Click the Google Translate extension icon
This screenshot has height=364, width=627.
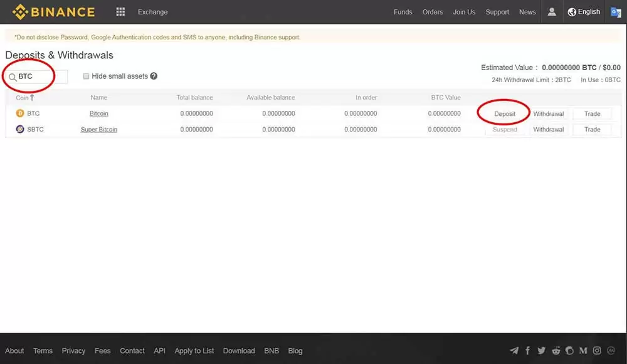coord(616,13)
